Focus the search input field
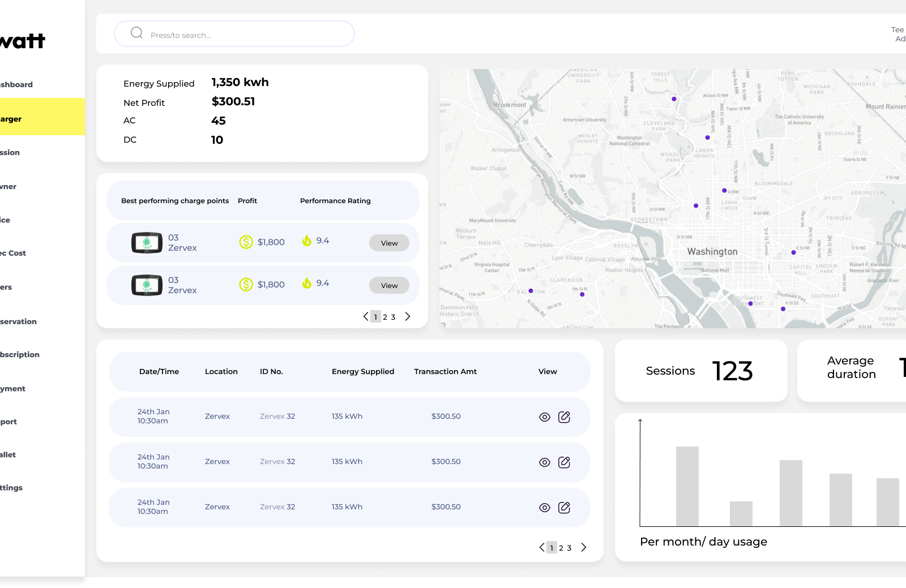 tap(243, 35)
